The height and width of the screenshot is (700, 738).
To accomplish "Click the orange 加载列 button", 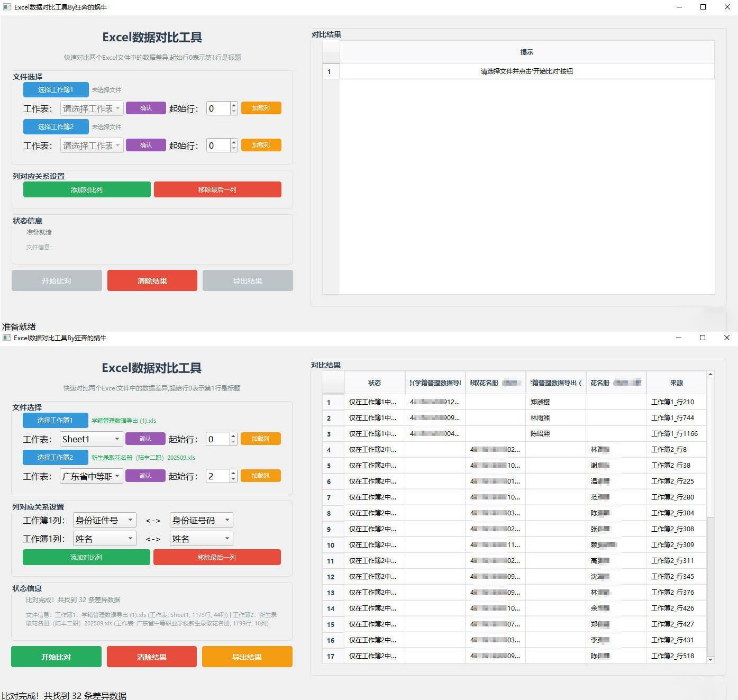I will [260, 439].
